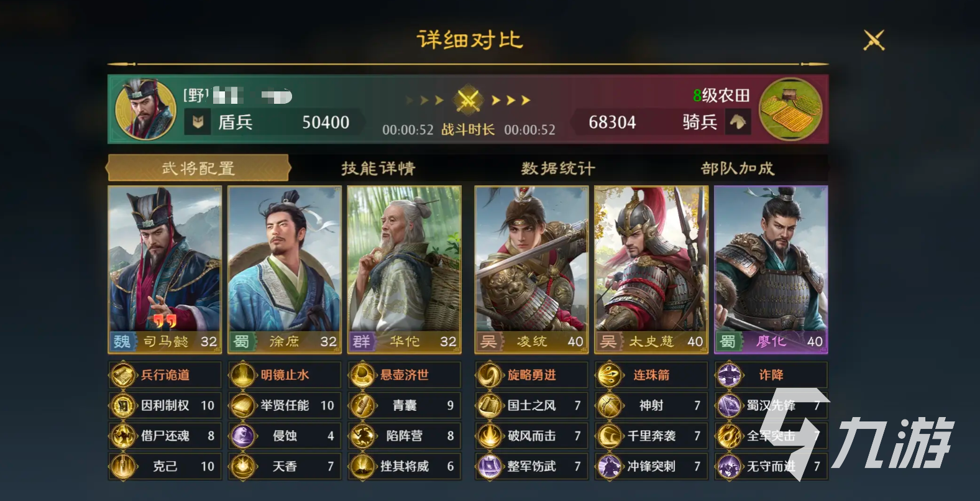View the 旋略勇进 skill icon
980x501 pixels.
pos(490,375)
